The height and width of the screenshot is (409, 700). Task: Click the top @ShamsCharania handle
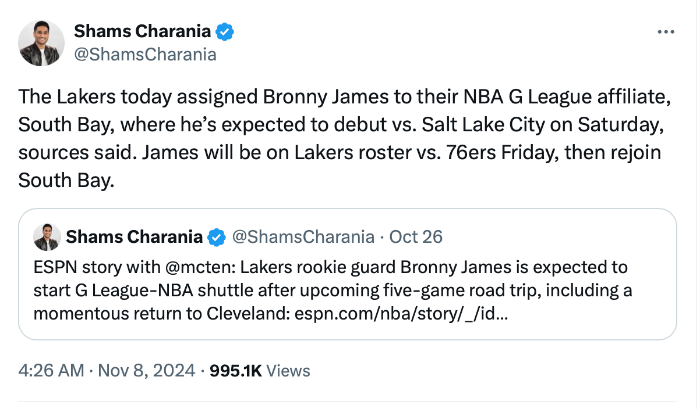pos(145,54)
